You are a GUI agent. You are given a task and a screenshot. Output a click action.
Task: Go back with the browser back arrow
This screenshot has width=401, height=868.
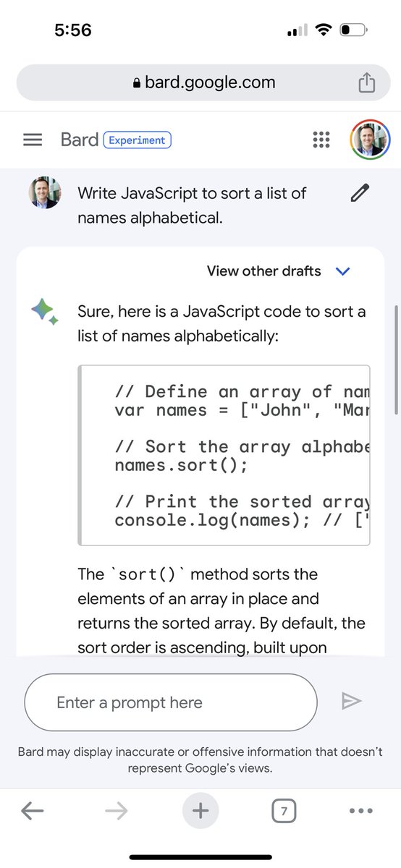coord(33,812)
